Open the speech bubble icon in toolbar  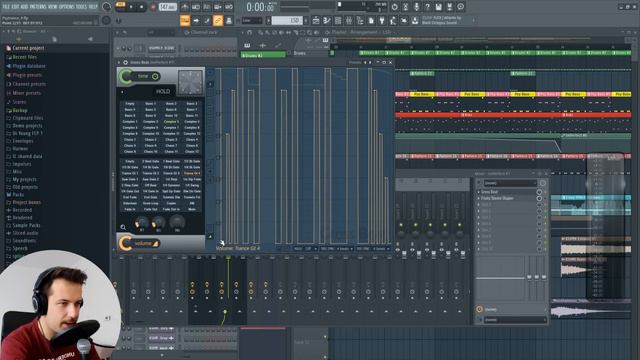[x=460, y=7]
